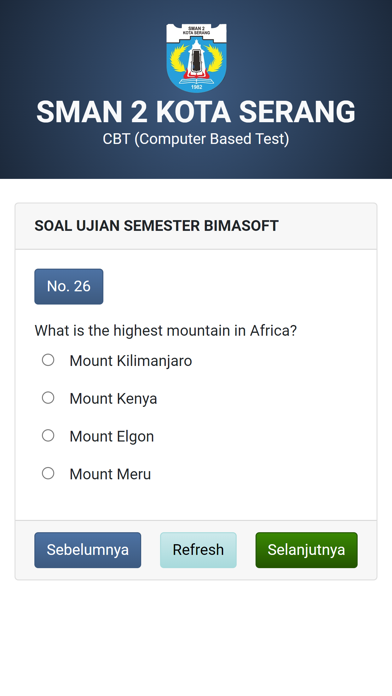Click the SOAL UJIAN SEMESTER BIMASOFT panel header
Image resolution: width=392 pixels, height=696 pixels.
[196, 226]
